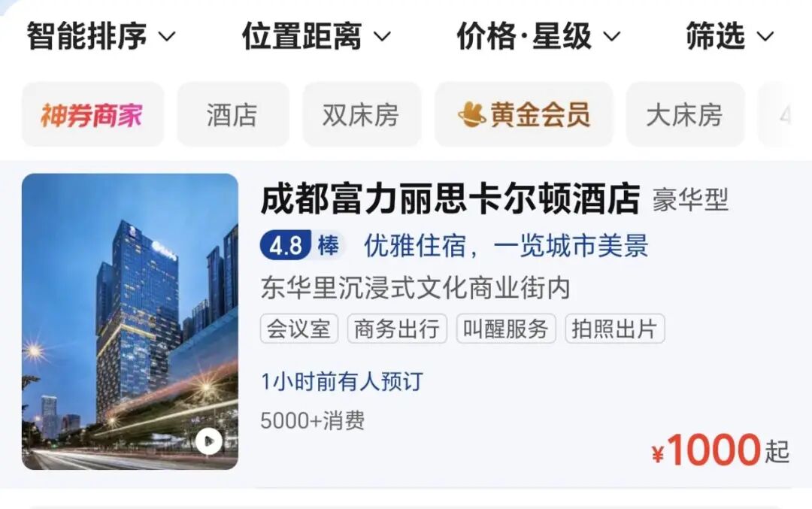This screenshot has height=509, width=812.
Task: Open the hotel building thumbnail photo
Action: 130,322
